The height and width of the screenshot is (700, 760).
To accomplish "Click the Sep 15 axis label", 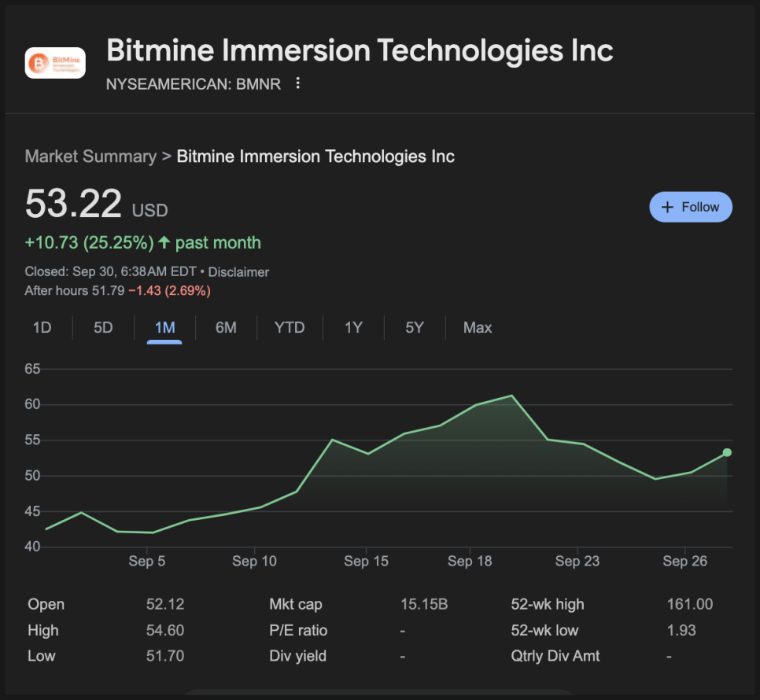I will pos(366,561).
